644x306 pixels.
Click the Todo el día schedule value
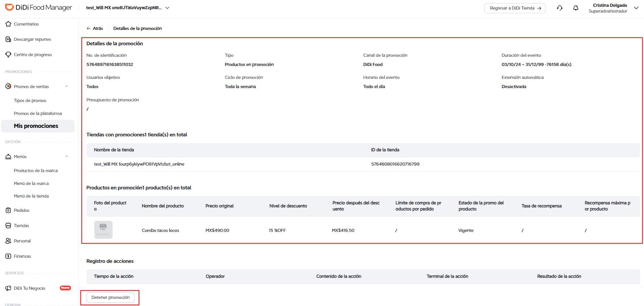click(374, 86)
